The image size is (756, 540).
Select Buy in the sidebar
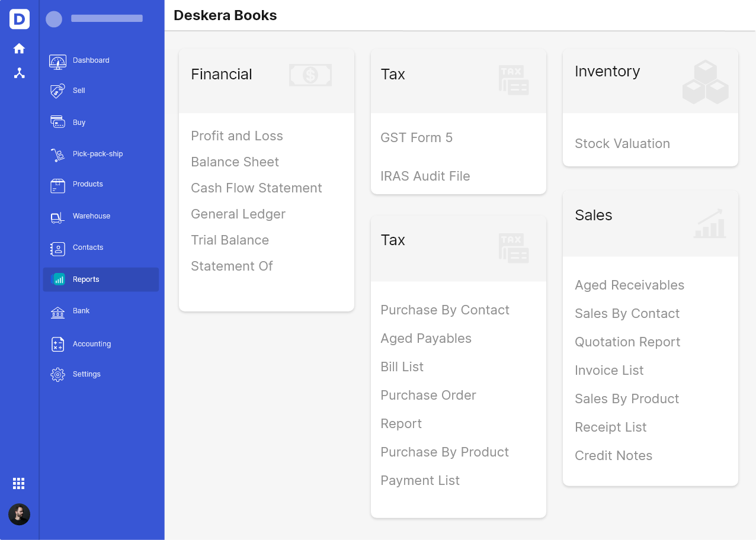click(101, 123)
